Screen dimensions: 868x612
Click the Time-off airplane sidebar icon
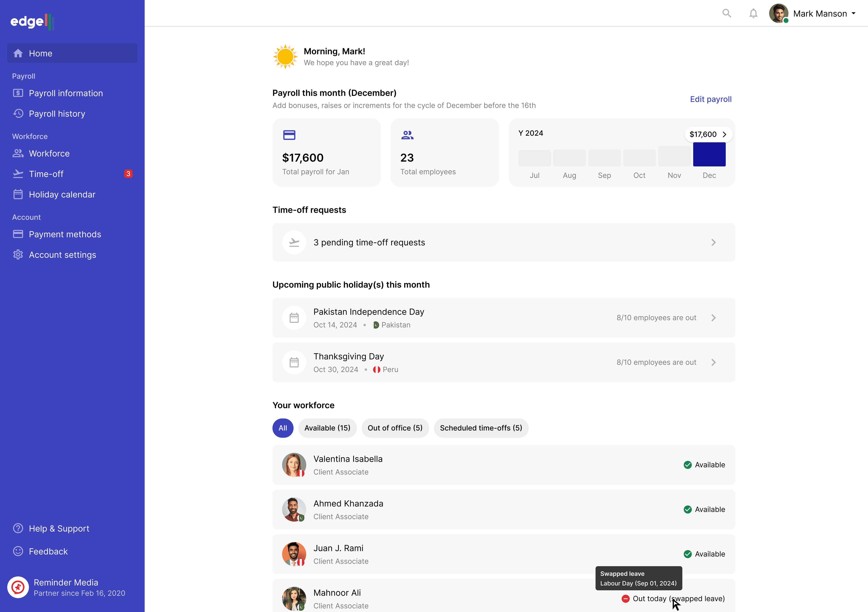[18, 174]
